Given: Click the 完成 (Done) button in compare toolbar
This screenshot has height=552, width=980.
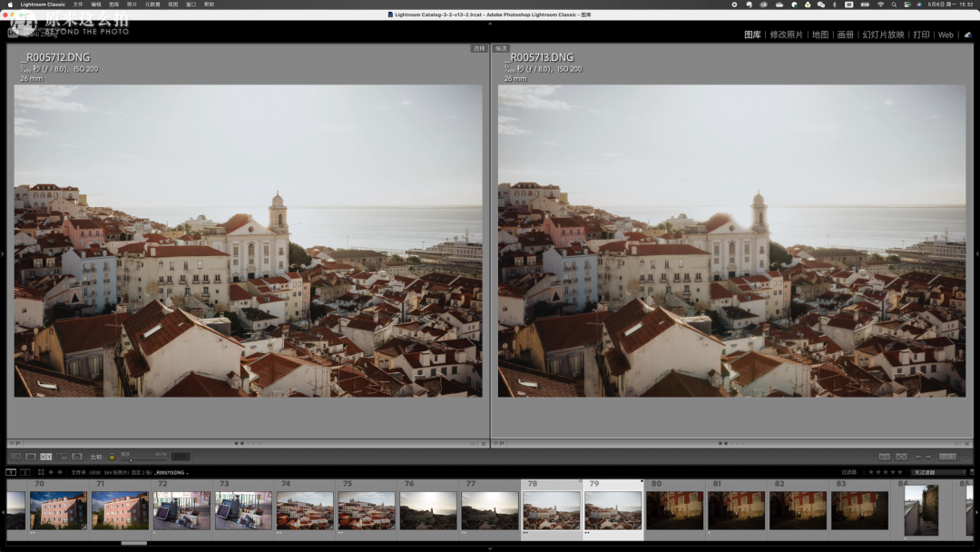Looking at the screenshot, I should tap(947, 457).
